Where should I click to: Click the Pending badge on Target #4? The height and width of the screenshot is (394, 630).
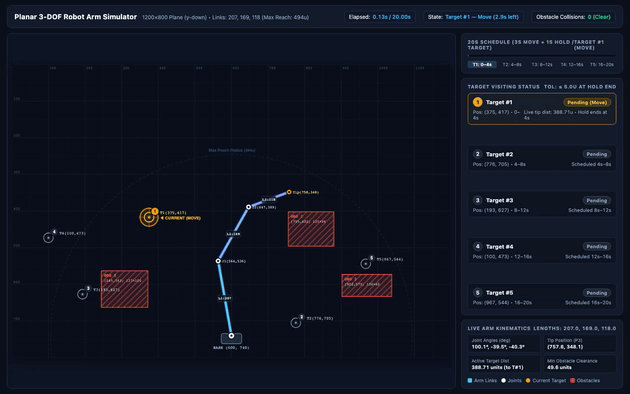pyautogui.click(x=597, y=247)
